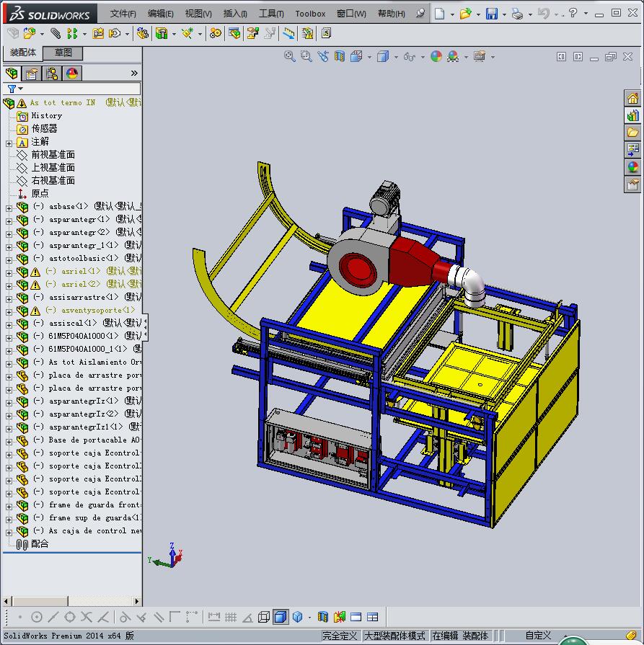Toggle the wireframe display mode in bottom toolbar

263,617
